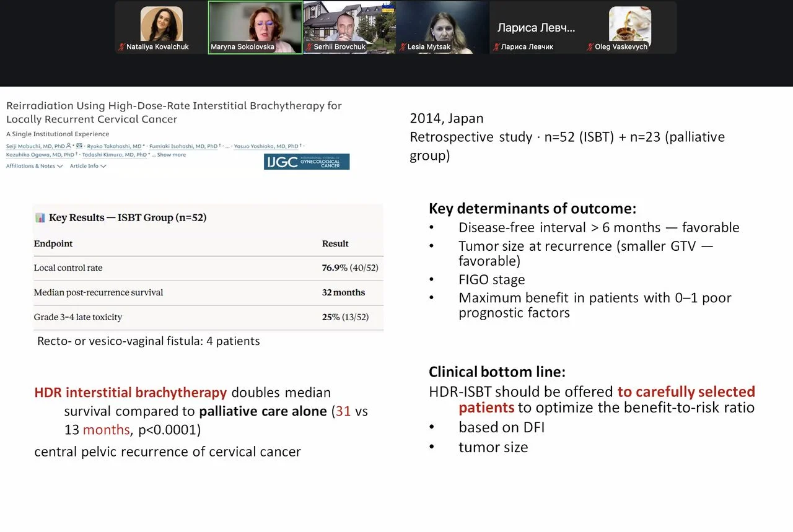The height and width of the screenshot is (532, 793).
Task: Click the email envelope icon after Seiji Mabuchi
Action: click(x=79, y=146)
